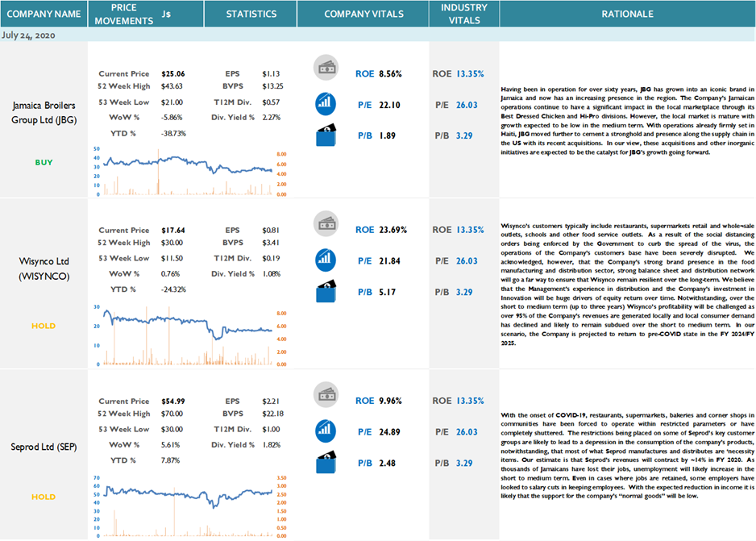Click the company P/E value 21.84
The height and width of the screenshot is (541, 756).
389,261
